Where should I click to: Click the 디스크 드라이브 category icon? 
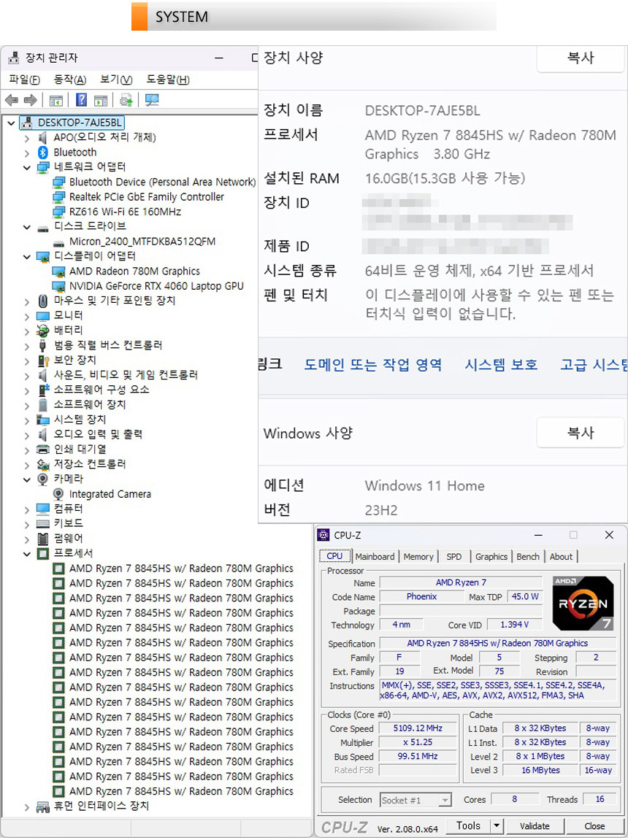click(43, 227)
